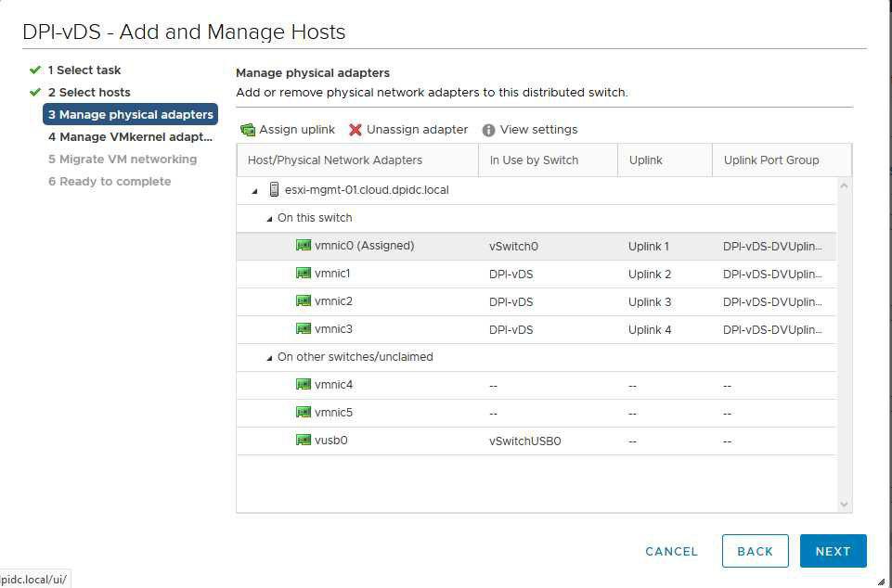The image size is (892, 588).
Task: Select the vmnic5 adapter icon
Action: pyautogui.click(x=304, y=413)
